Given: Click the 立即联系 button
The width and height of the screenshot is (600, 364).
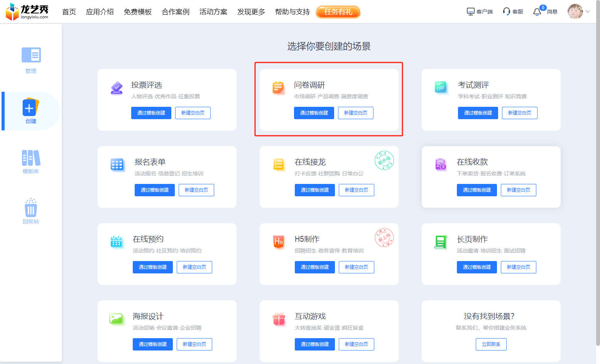Looking at the screenshot, I should pyautogui.click(x=491, y=344).
